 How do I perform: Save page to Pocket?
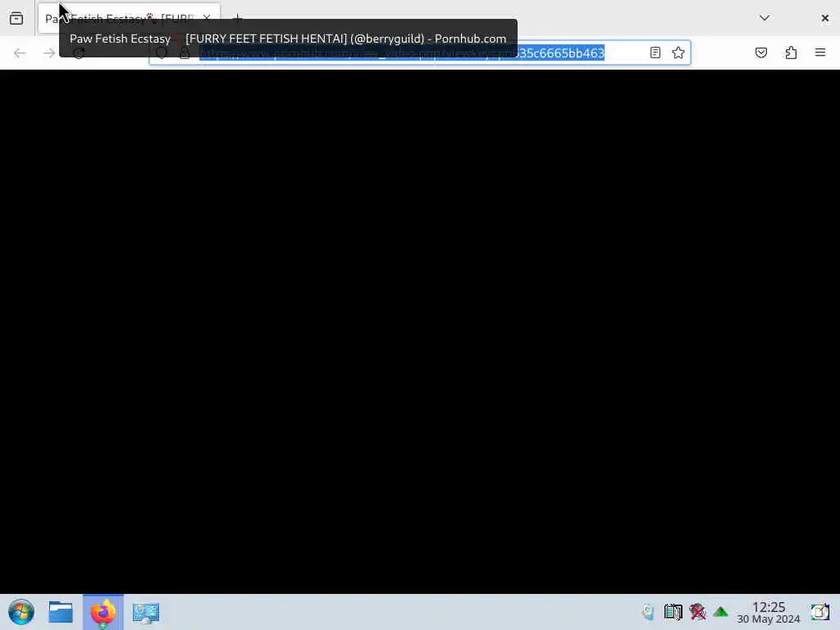point(761,52)
